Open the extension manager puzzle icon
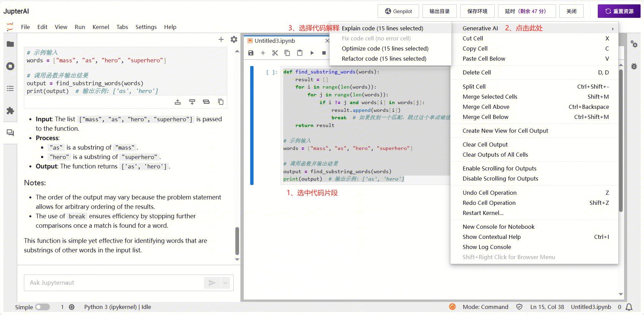The image size is (644, 315). tap(10, 111)
